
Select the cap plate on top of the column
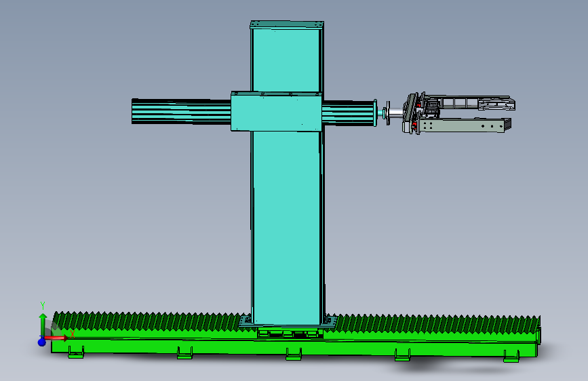point(287,24)
